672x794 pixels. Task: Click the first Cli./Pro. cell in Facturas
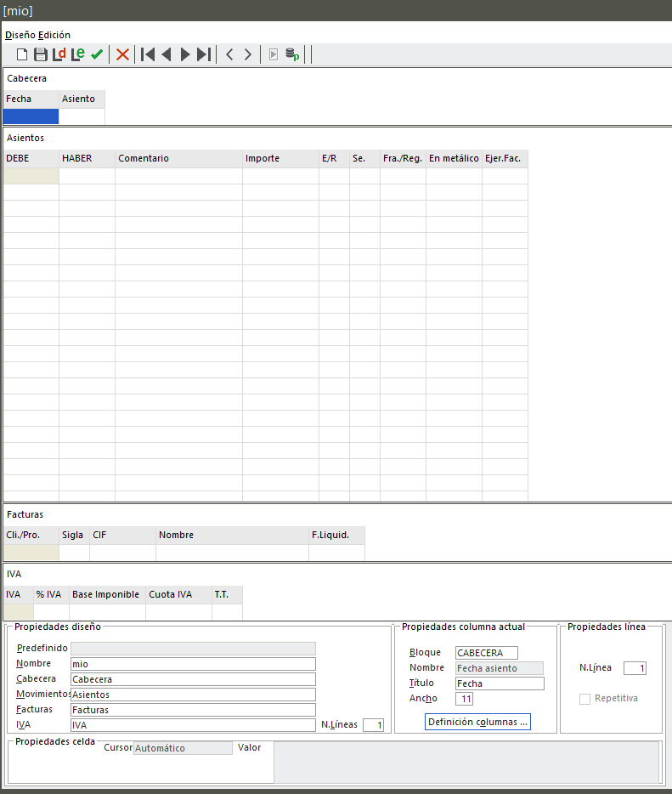(x=31, y=553)
